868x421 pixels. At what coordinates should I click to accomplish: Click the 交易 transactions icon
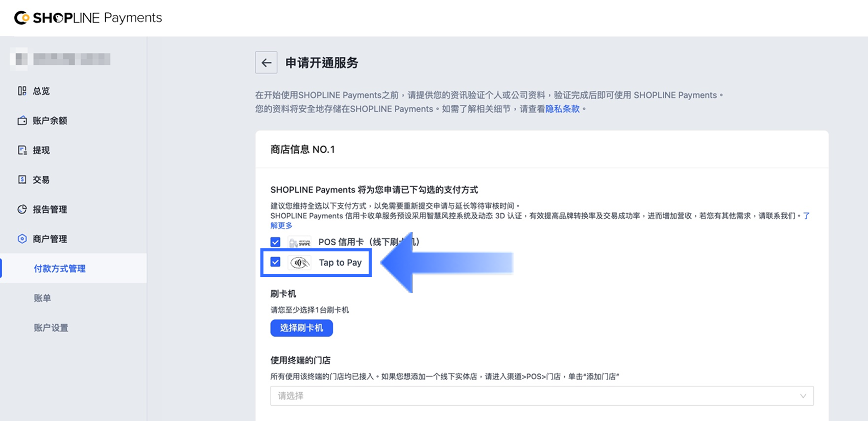click(x=22, y=180)
